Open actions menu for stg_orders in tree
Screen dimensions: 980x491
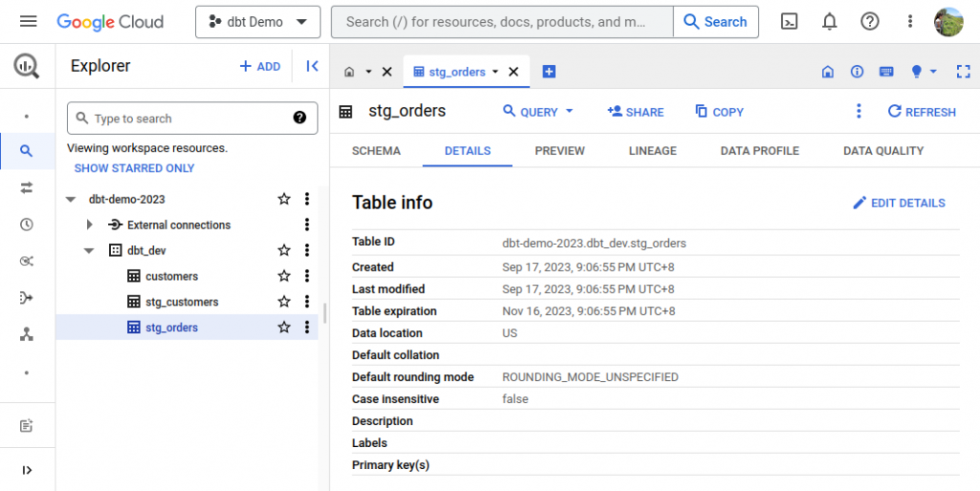pos(307,327)
